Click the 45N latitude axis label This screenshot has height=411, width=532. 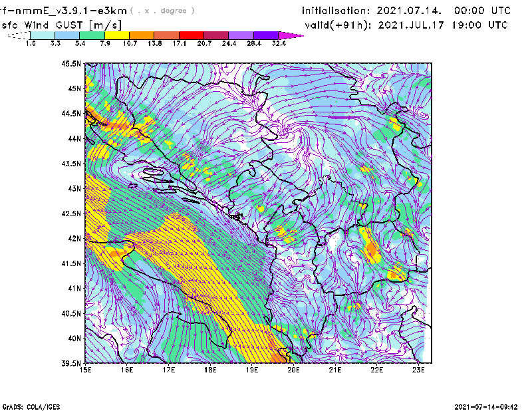tap(74, 88)
